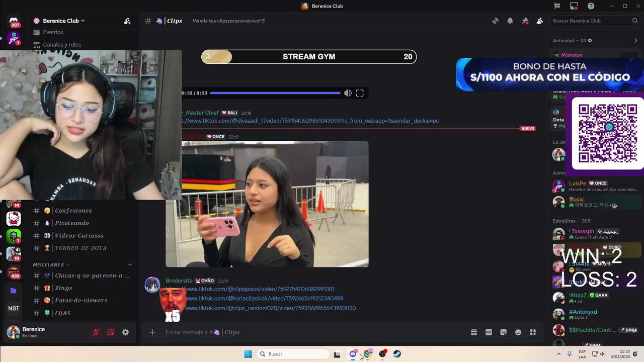Open Chrome from the taskbar

point(368,354)
